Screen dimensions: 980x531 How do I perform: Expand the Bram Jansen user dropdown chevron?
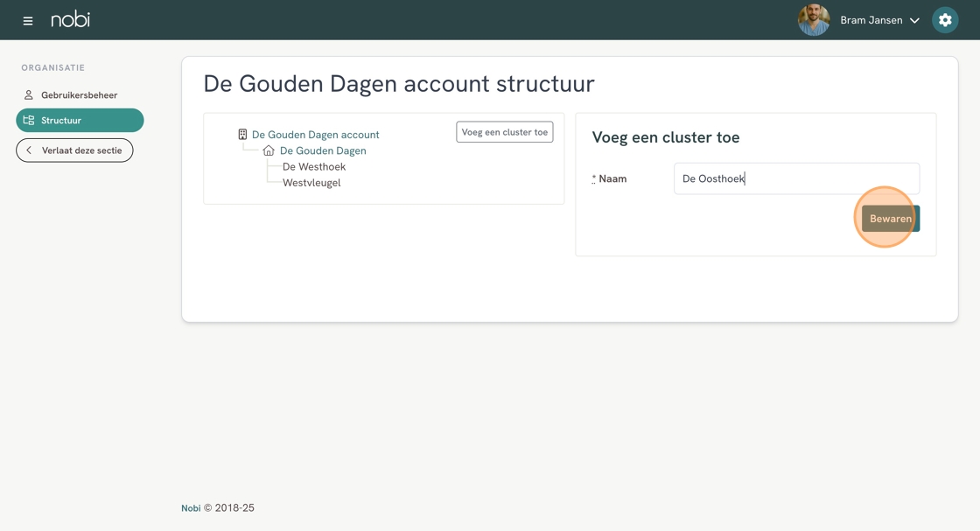(x=914, y=21)
